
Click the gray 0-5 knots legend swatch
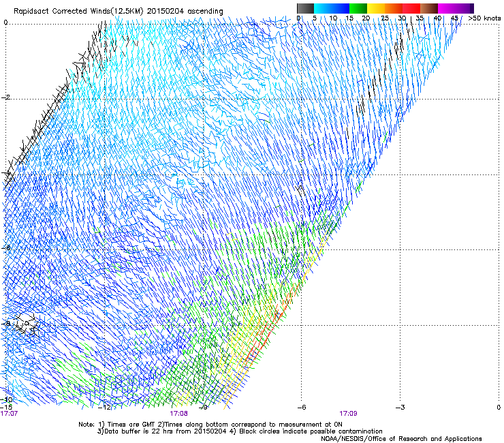[x=305, y=8]
